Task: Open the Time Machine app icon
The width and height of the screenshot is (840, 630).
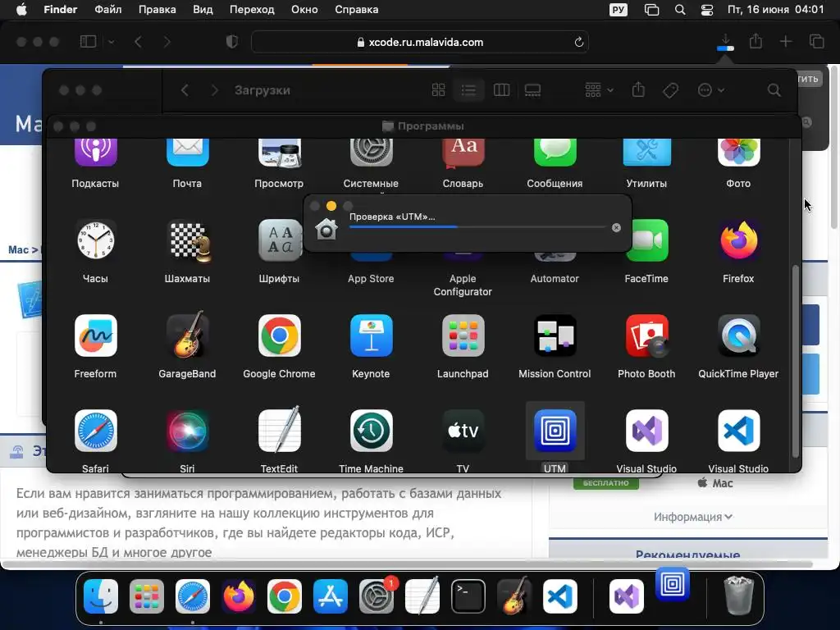Action: pos(371,431)
